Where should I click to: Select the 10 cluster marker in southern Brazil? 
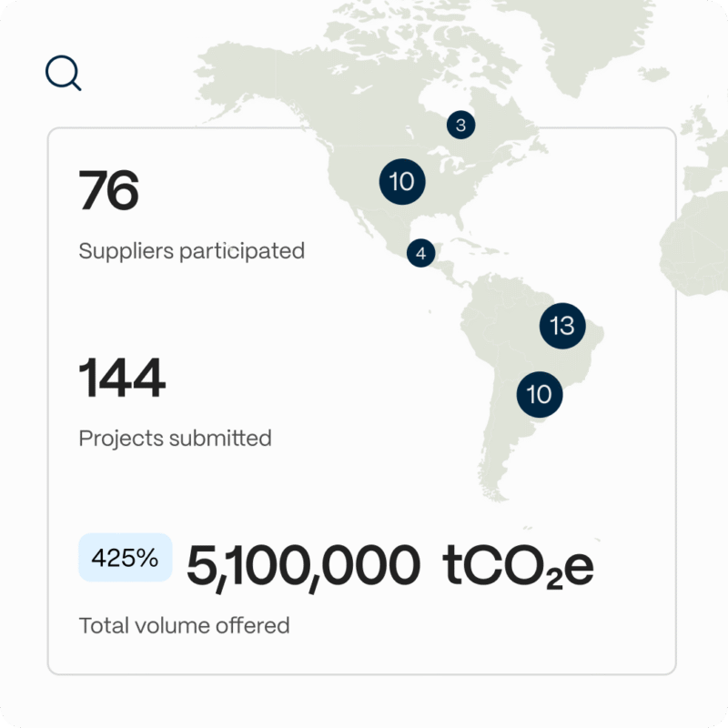[x=540, y=395]
